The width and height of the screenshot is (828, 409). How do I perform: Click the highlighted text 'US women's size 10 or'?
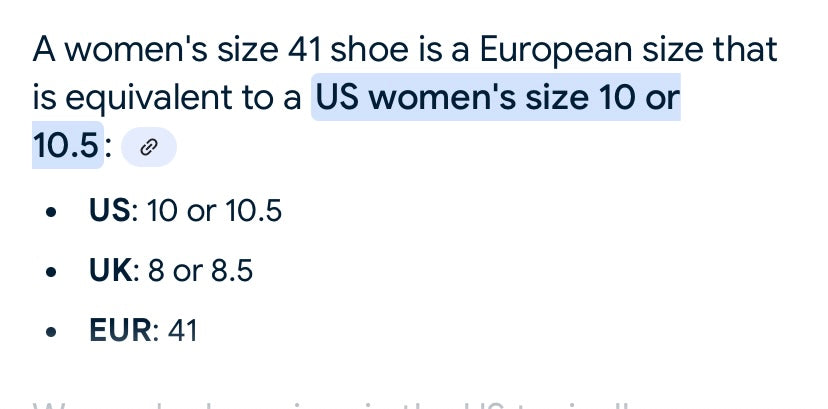497,97
